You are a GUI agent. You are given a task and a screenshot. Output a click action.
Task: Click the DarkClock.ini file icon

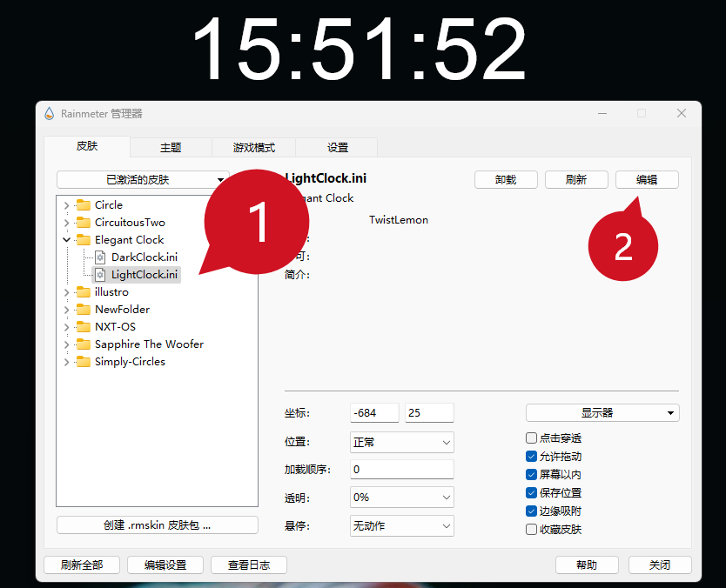(100, 257)
